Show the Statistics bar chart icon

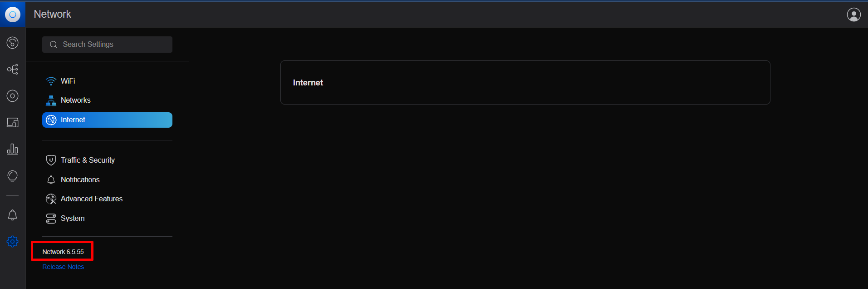[x=13, y=149]
